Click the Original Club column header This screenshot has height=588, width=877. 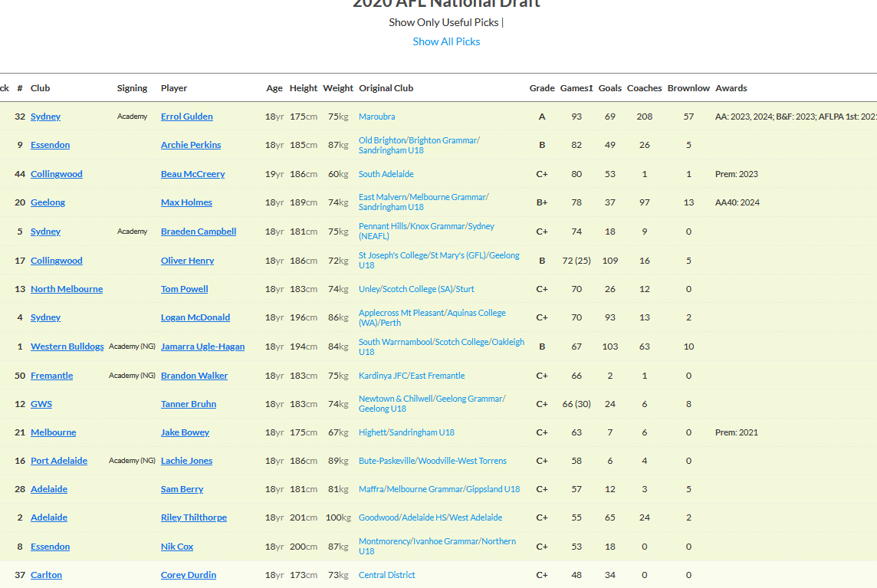pos(386,88)
